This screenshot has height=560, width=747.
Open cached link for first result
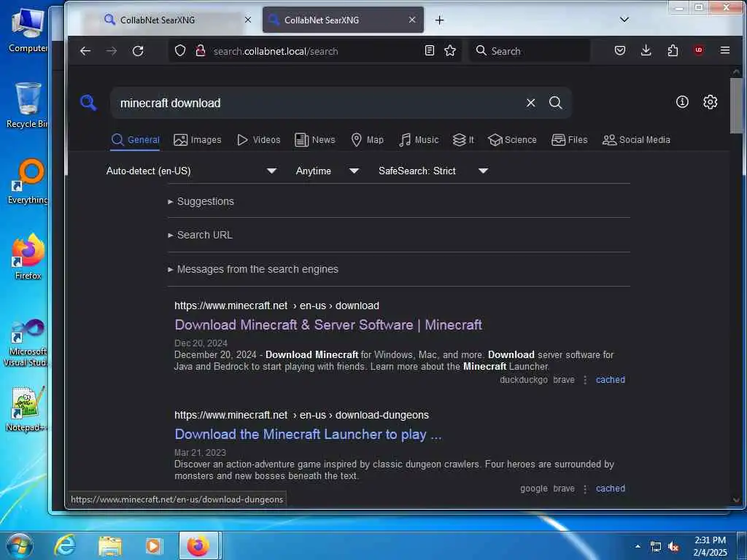click(x=611, y=380)
